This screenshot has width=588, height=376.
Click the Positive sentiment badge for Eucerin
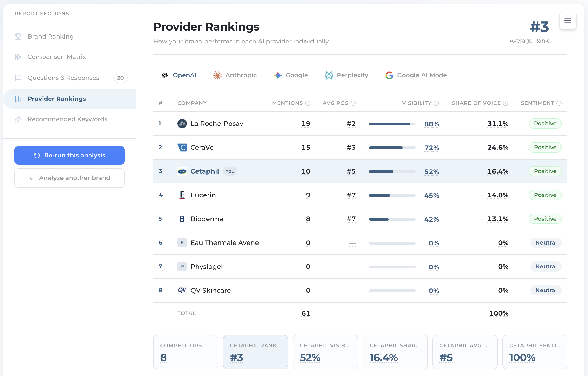point(545,195)
